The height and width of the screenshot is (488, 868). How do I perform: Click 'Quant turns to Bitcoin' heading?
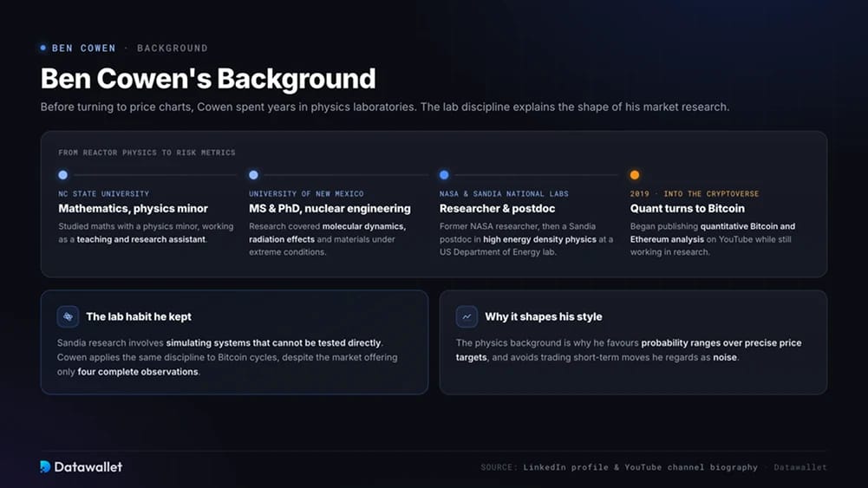687,209
